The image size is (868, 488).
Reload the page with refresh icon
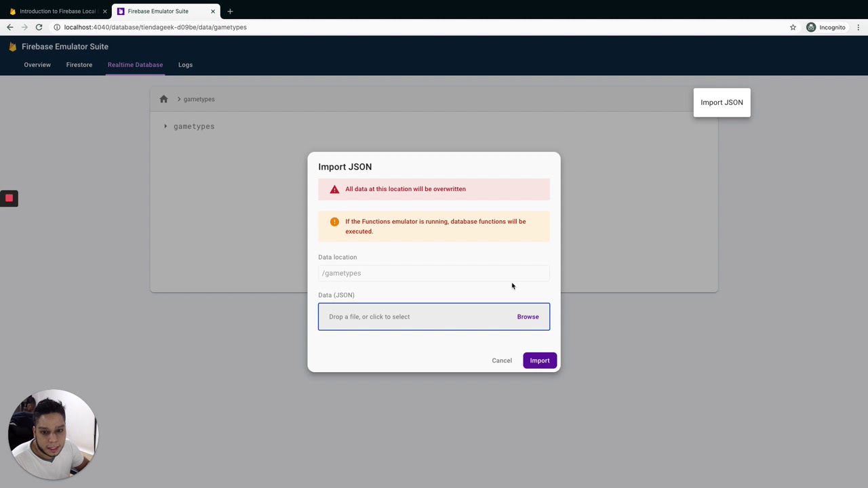(x=39, y=27)
